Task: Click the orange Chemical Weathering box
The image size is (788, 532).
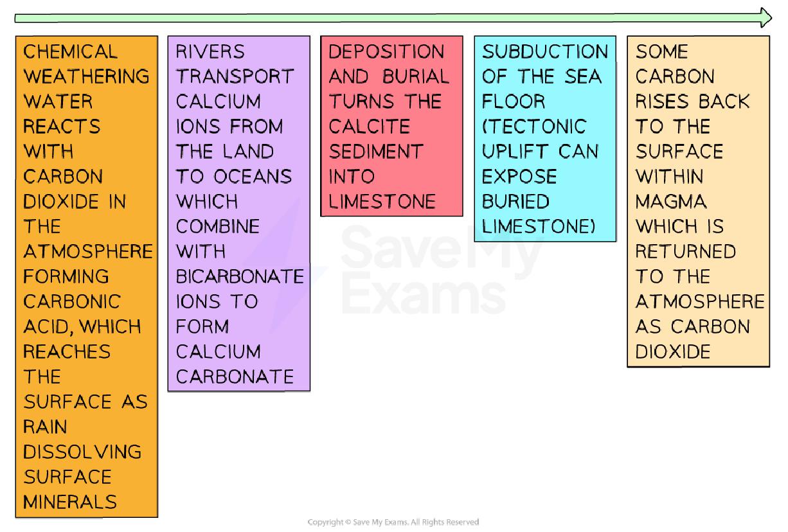Action: pos(86,276)
